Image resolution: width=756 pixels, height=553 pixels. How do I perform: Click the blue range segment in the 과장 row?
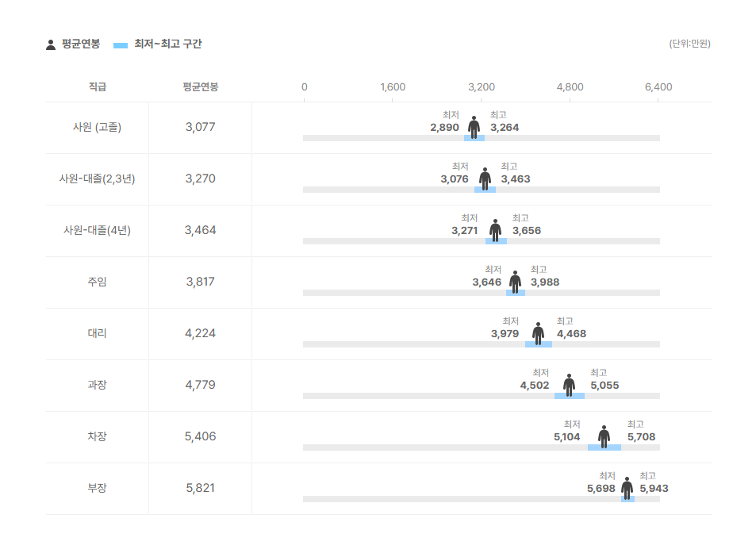pyautogui.click(x=570, y=396)
